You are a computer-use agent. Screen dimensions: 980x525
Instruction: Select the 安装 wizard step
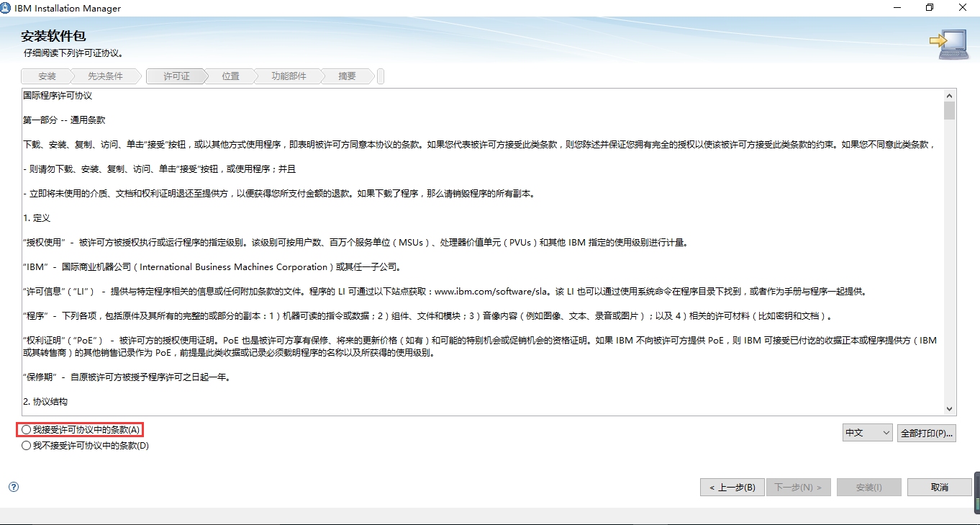[47, 76]
